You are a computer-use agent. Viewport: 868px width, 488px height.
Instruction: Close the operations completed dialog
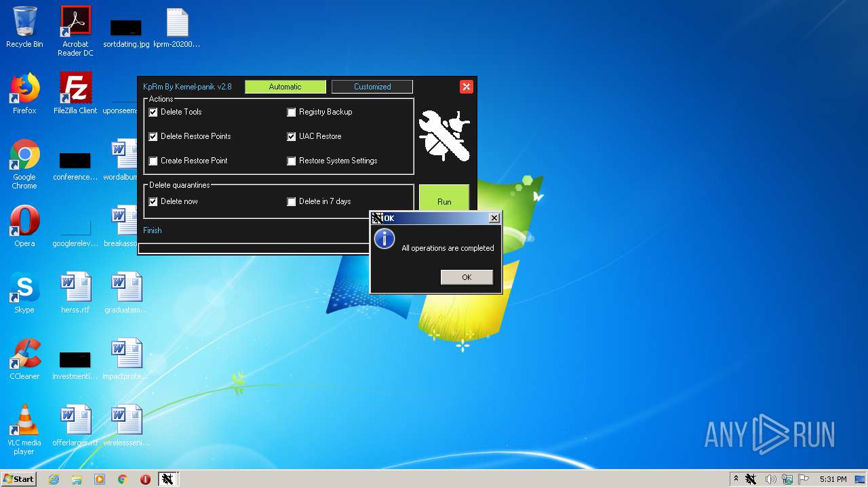tap(494, 218)
